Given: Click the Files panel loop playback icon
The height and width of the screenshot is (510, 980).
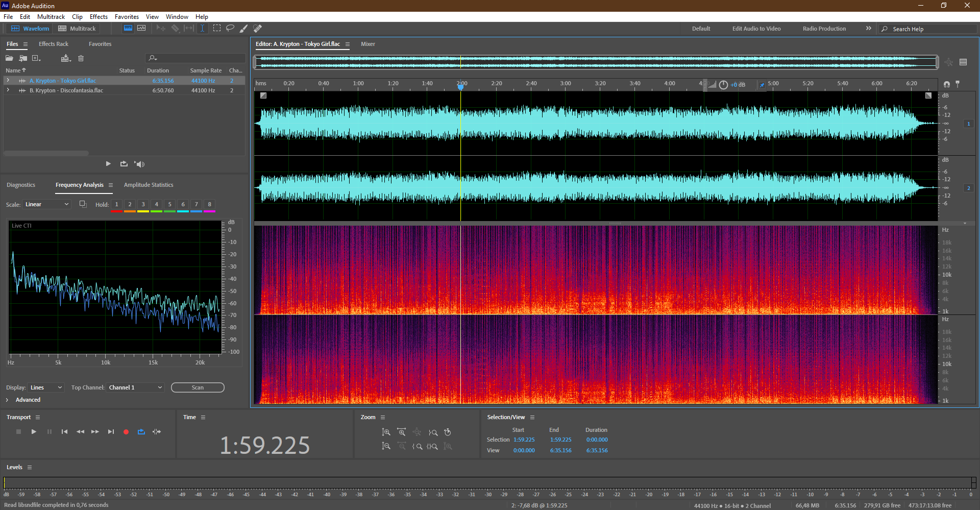Looking at the screenshot, I should [x=124, y=164].
